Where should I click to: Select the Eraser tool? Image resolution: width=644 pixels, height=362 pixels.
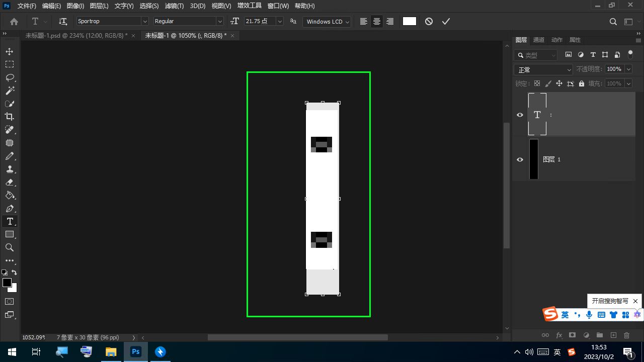[10, 183]
